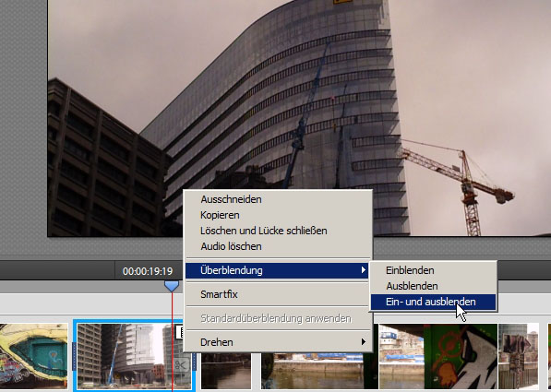Select the yellow-teal graffiti clip thumbnail
551x392 pixels.
pyautogui.click(x=34, y=356)
